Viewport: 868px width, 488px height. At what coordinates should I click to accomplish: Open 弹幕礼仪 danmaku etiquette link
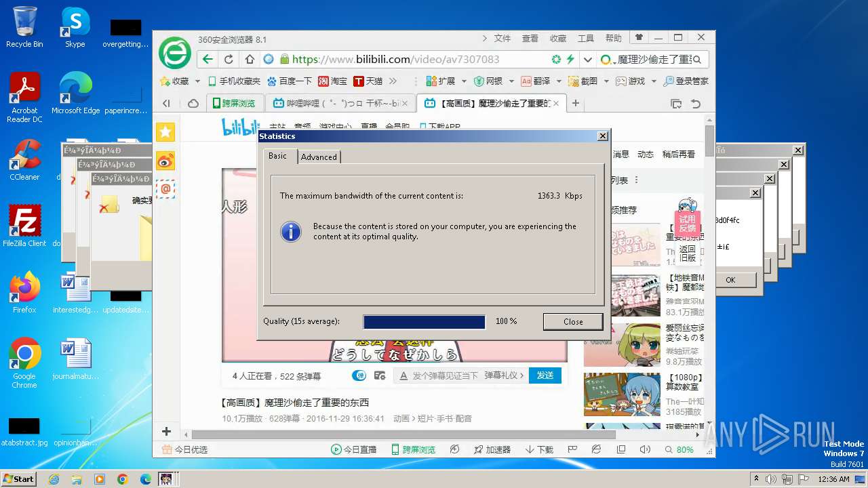(504, 375)
